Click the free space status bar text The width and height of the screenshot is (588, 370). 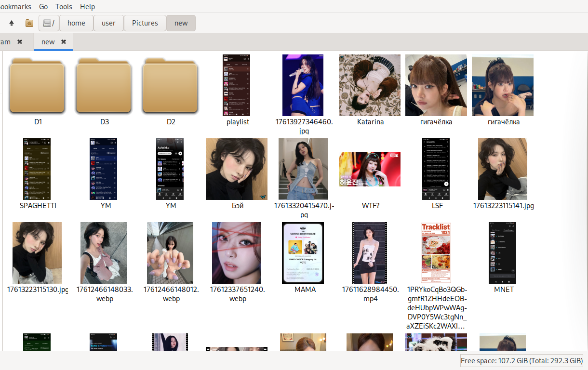tap(521, 360)
